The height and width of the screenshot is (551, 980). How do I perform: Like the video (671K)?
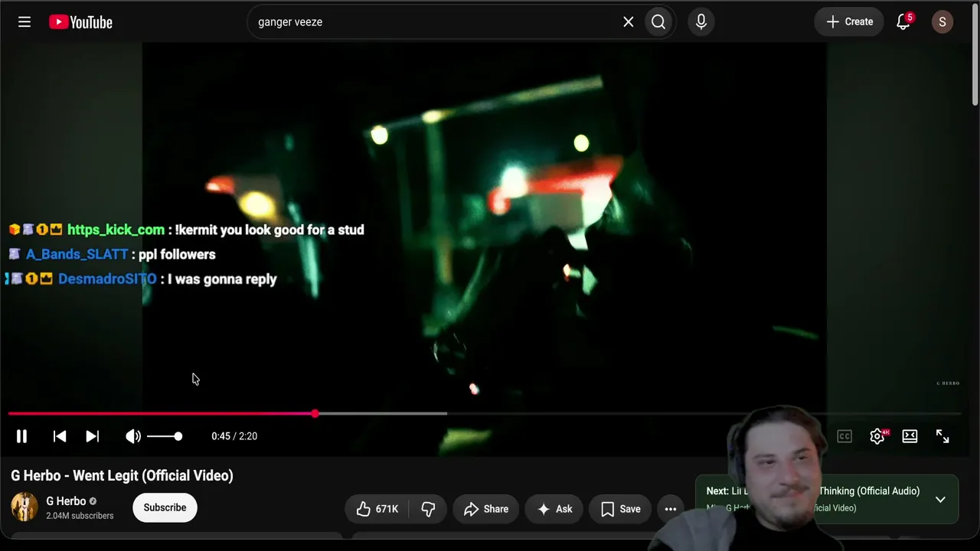pyautogui.click(x=377, y=509)
